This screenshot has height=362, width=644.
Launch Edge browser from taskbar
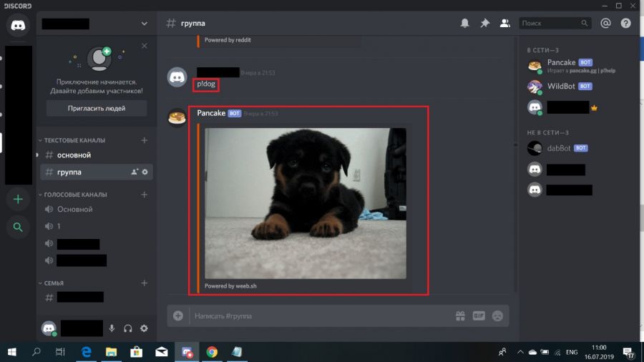pyautogui.click(x=87, y=352)
